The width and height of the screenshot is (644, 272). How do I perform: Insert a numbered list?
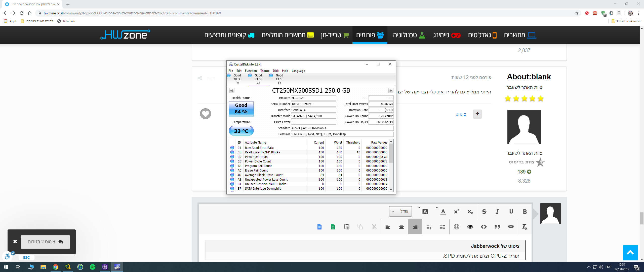click(429, 227)
